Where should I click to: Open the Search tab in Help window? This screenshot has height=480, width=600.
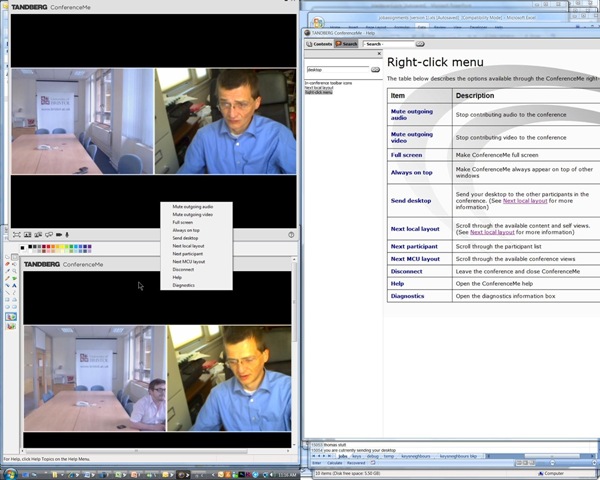(x=346, y=44)
